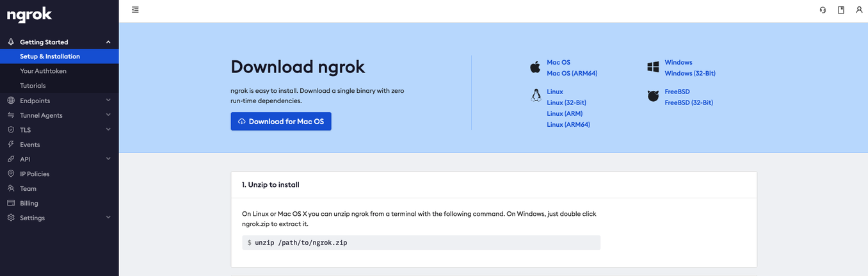
Task: Expand the TLS menu chevron
Action: point(108,130)
